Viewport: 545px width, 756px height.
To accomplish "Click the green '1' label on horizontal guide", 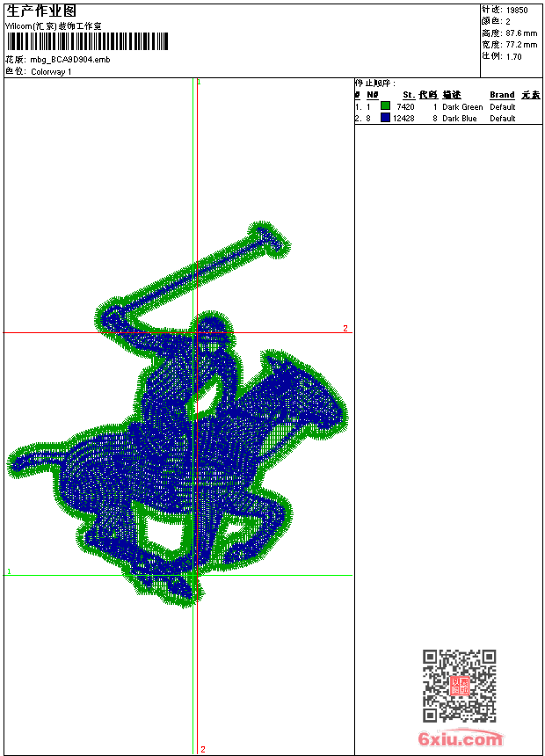I will 9,571.
